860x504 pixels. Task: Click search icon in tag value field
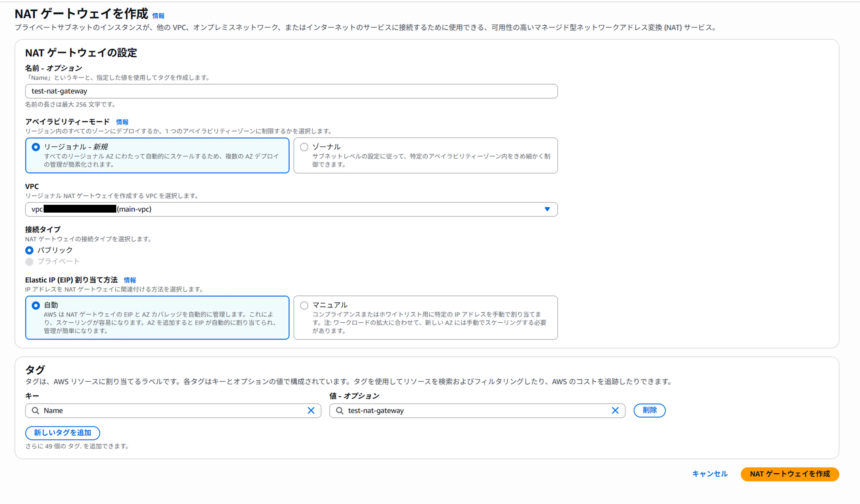click(339, 411)
